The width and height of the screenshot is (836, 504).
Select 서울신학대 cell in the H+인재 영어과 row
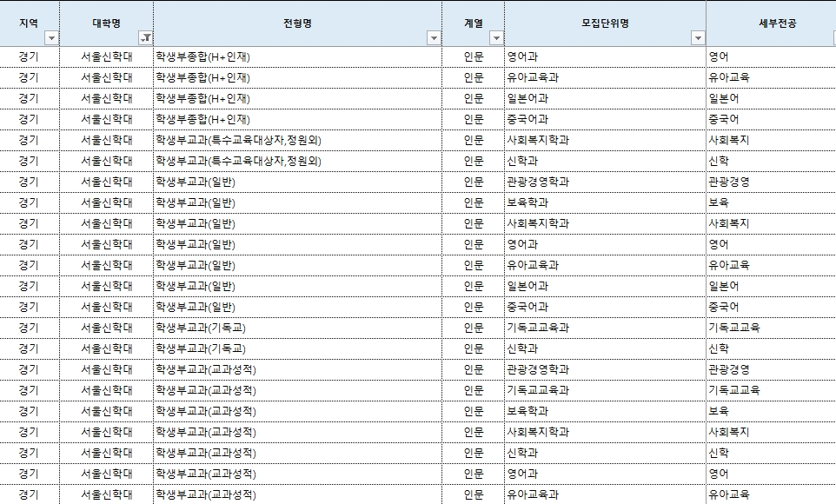pyautogui.click(x=107, y=56)
